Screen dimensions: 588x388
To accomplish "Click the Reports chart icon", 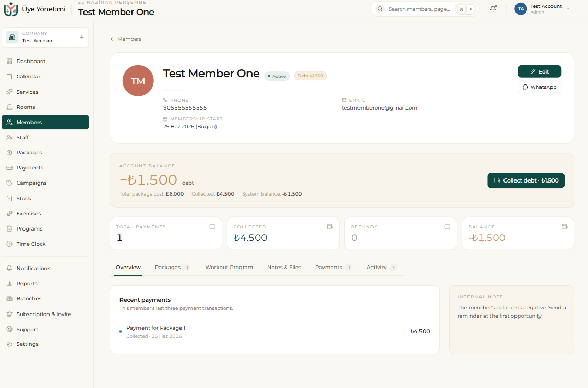I will 9,283.
